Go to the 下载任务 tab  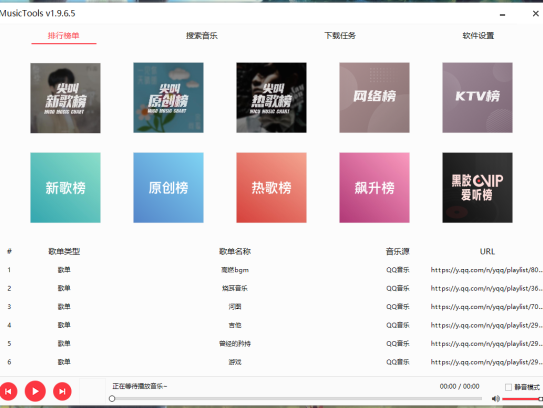pyautogui.click(x=340, y=36)
